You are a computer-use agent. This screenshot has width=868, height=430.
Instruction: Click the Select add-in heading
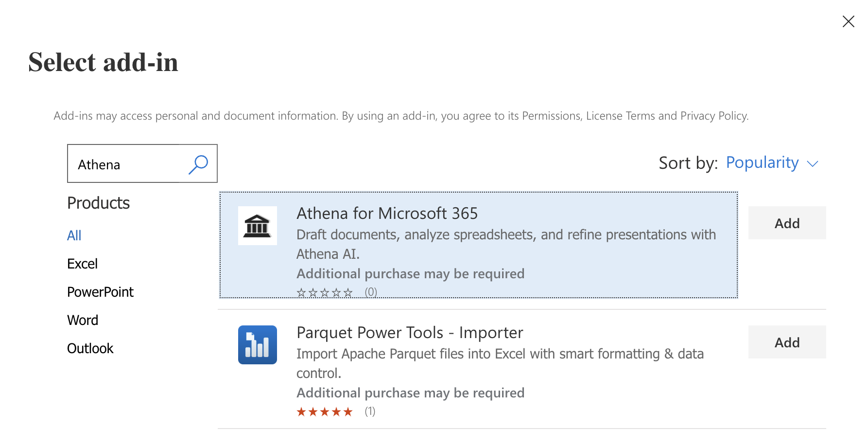[103, 62]
